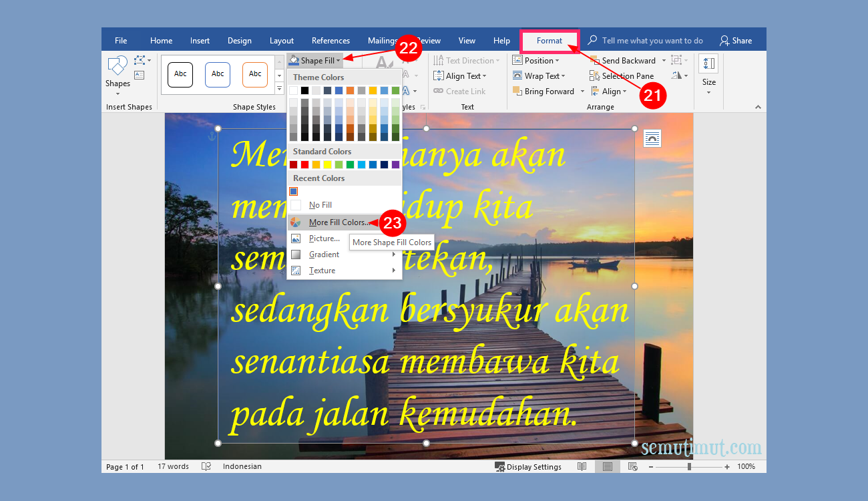Click the zoom slider handle
Viewport: 868px width, 501px height.
pos(689,466)
